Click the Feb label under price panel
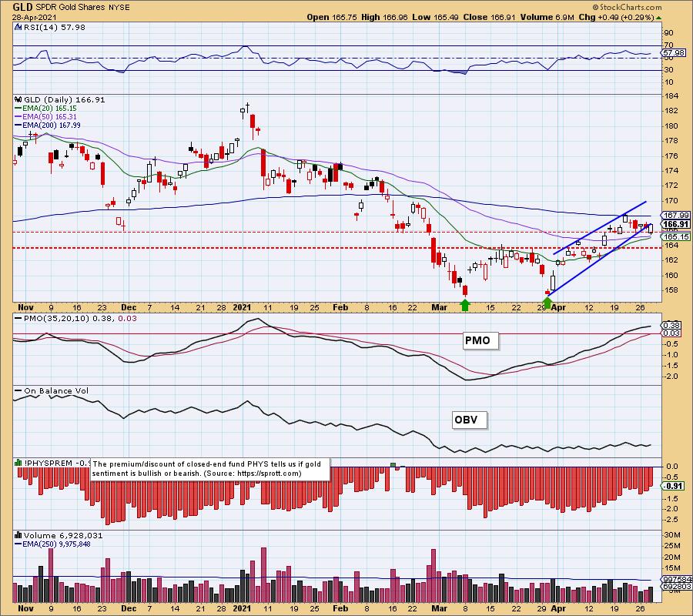Screen dimensions: 693x616 pyautogui.click(x=340, y=307)
